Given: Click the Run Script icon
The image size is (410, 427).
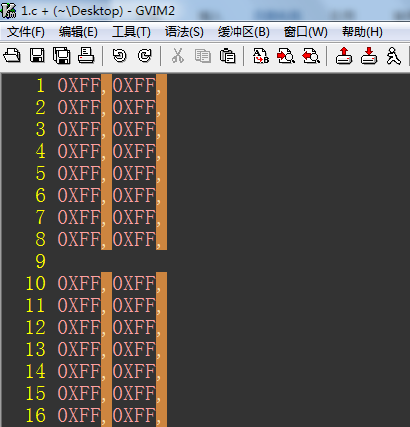Looking at the screenshot, I should (393, 55).
